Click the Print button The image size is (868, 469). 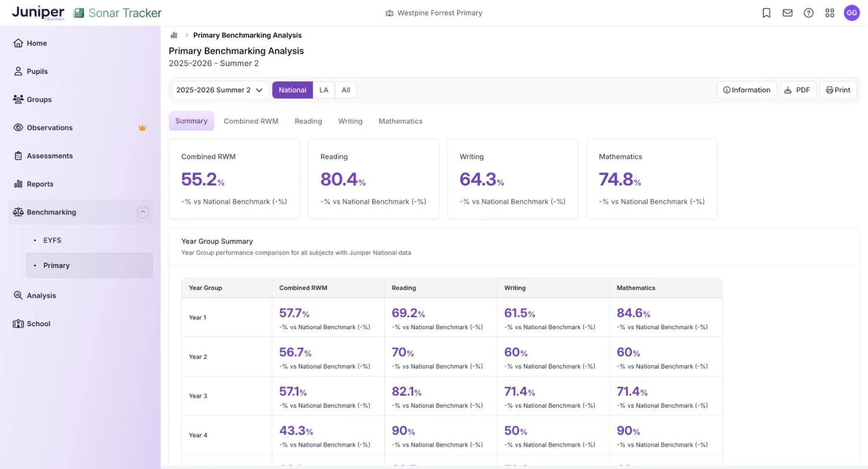coord(838,90)
